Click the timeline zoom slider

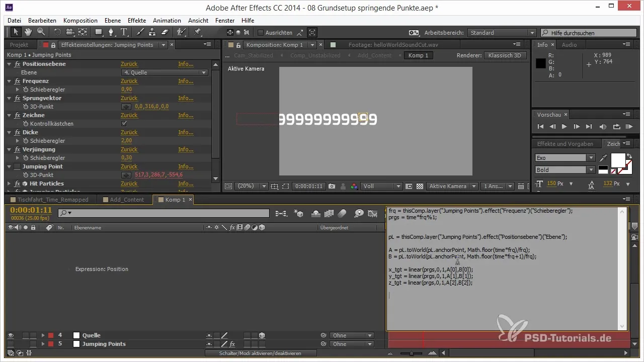point(412,353)
